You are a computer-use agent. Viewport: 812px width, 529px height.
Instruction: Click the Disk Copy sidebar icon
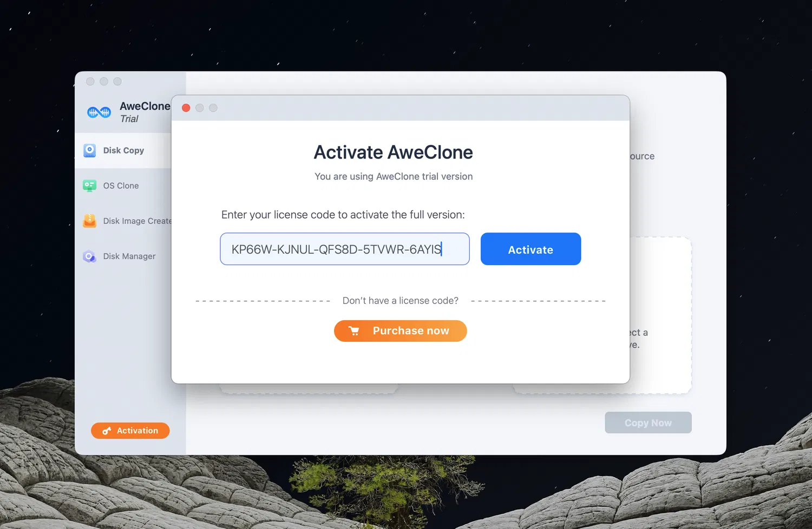tap(89, 150)
